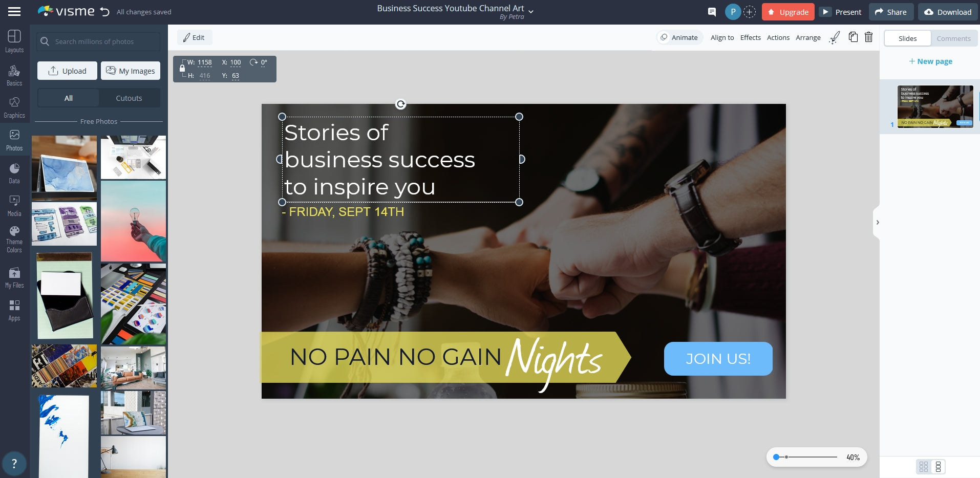Switch to the Comments tab

tap(953, 38)
